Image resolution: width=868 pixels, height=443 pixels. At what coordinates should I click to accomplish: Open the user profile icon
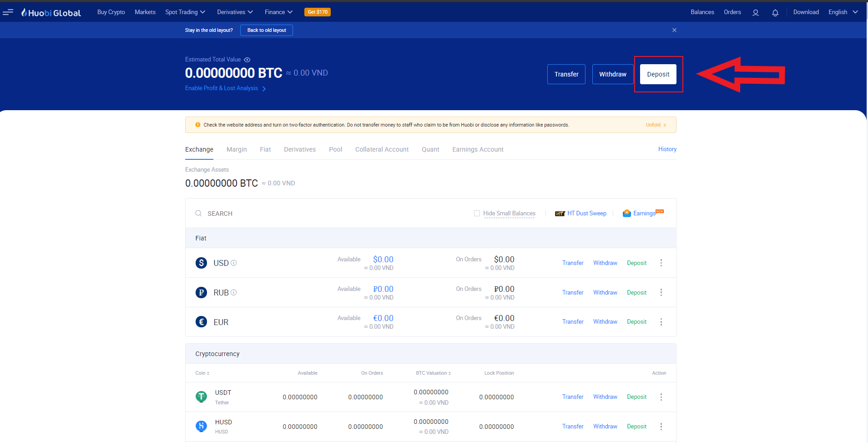coord(756,13)
